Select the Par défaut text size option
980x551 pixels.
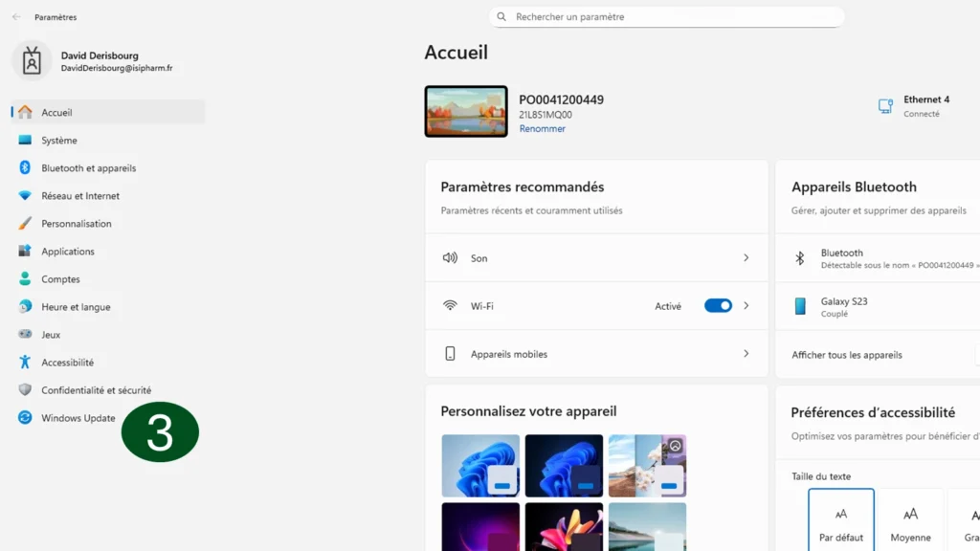(841, 520)
